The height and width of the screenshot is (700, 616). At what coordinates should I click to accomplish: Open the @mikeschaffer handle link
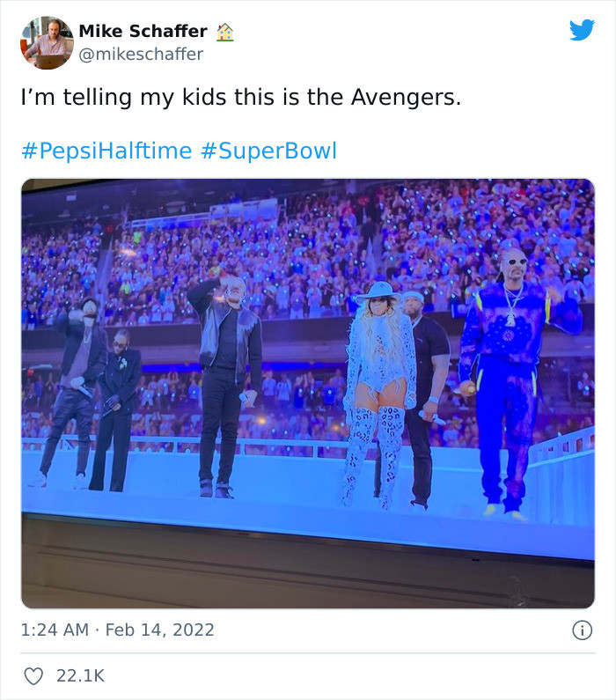tap(141, 55)
